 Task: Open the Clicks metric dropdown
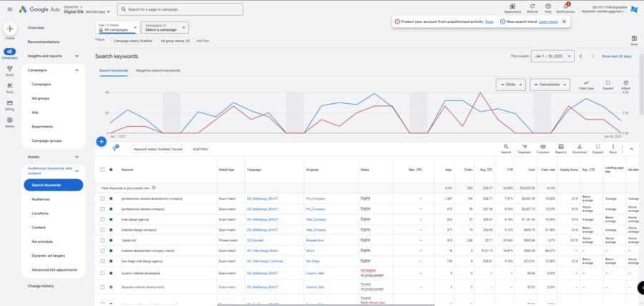click(x=510, y=85)
